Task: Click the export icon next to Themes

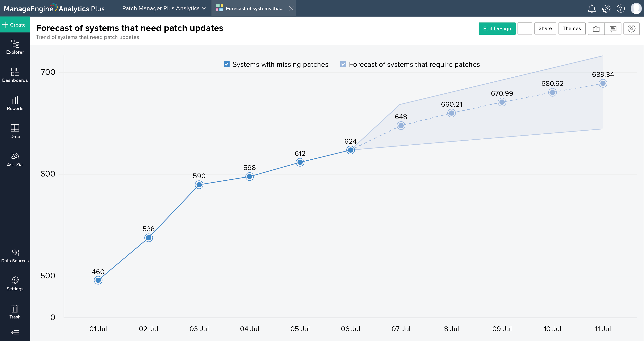Action: (596, 29)
